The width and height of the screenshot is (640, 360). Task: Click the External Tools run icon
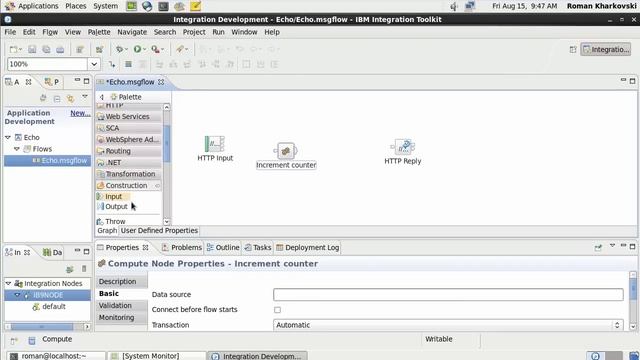tap(155, 49)
